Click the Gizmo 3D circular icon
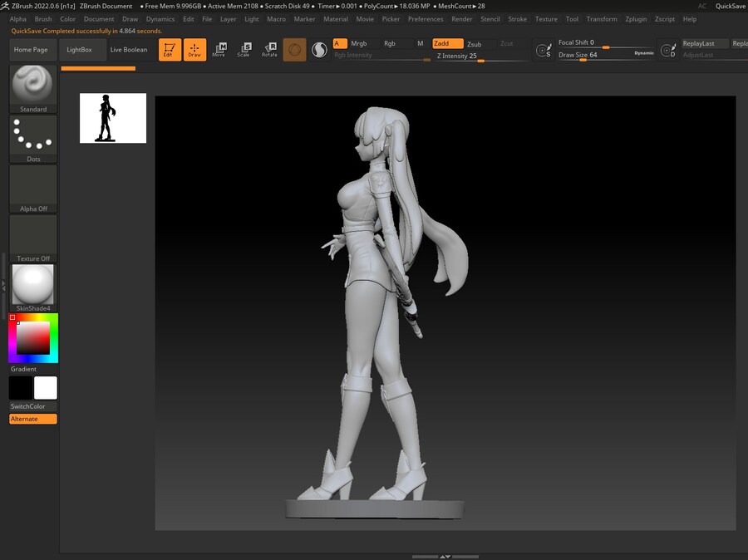 pos(294,50)
